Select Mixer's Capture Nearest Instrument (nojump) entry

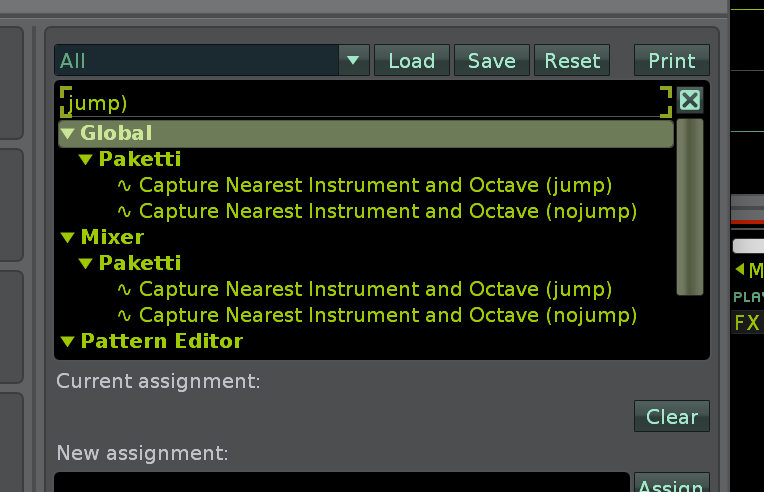click(387, 315)
